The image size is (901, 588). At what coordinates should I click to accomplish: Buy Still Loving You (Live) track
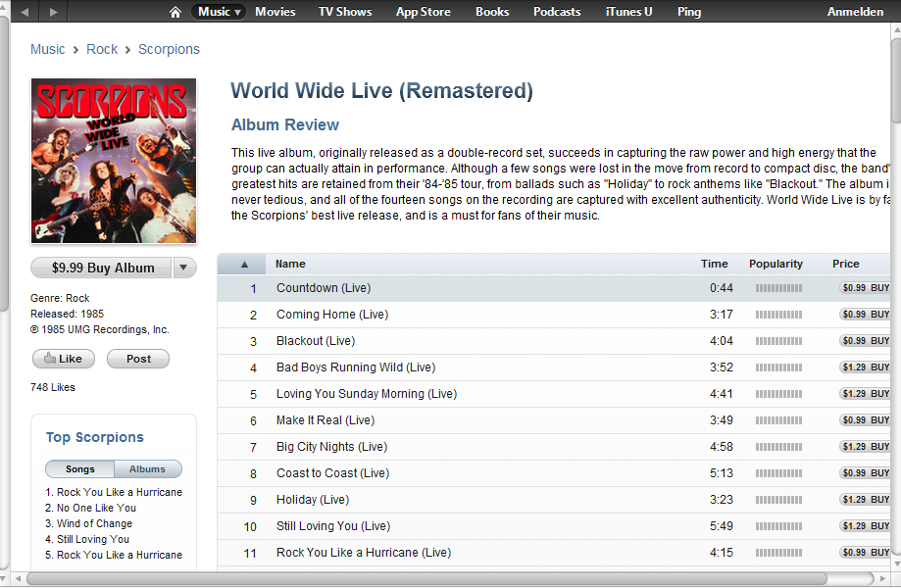(x=866, y=525)
